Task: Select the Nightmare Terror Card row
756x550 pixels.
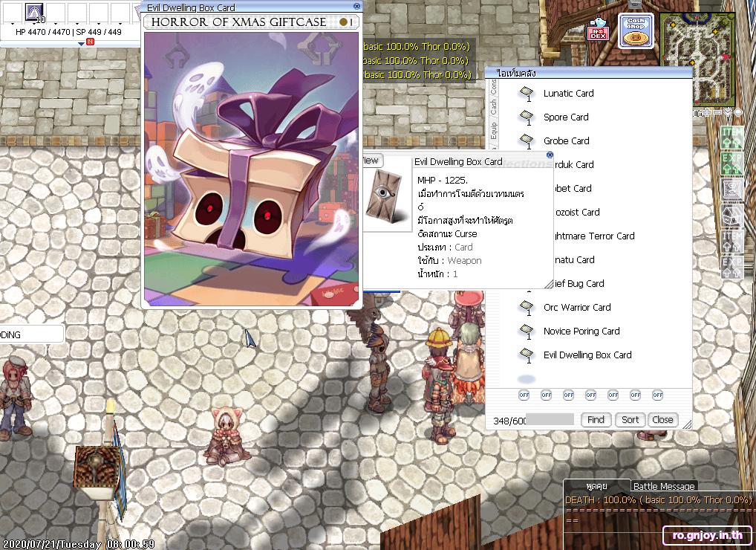Action: tap(595, 236)
